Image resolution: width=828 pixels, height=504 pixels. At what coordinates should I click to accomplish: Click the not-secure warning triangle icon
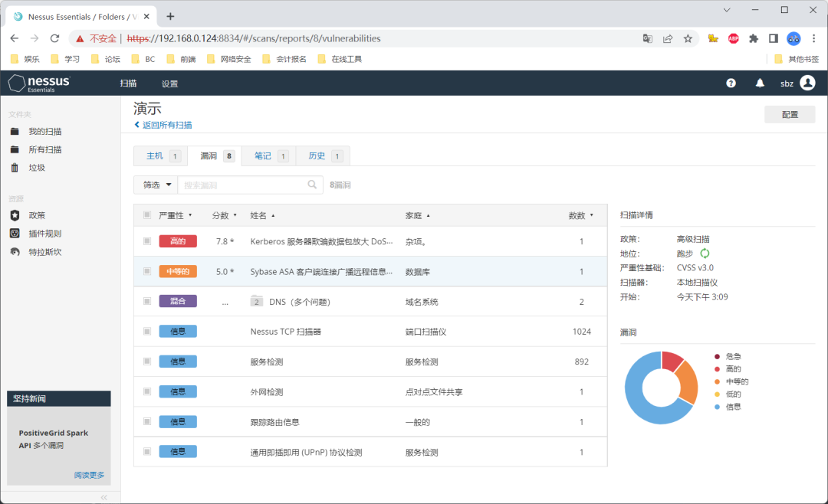coord(80,38)
